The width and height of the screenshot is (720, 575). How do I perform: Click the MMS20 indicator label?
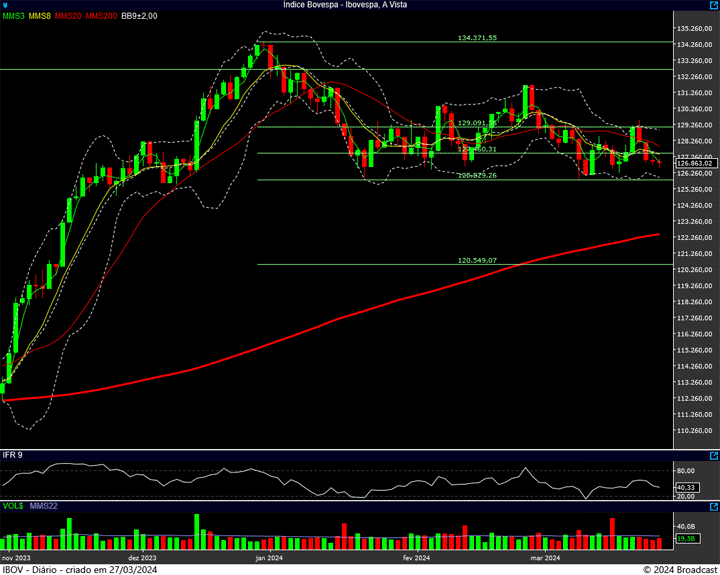click(68, 16)
